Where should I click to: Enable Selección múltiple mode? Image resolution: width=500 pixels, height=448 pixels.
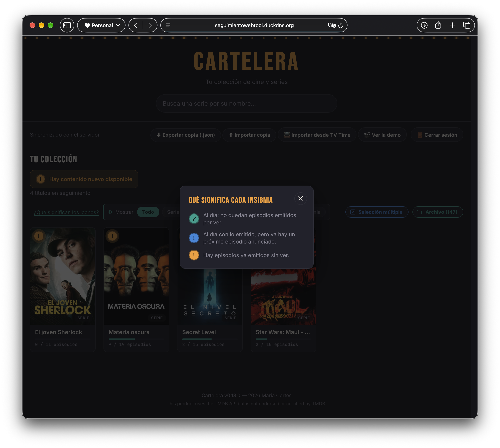377,212
